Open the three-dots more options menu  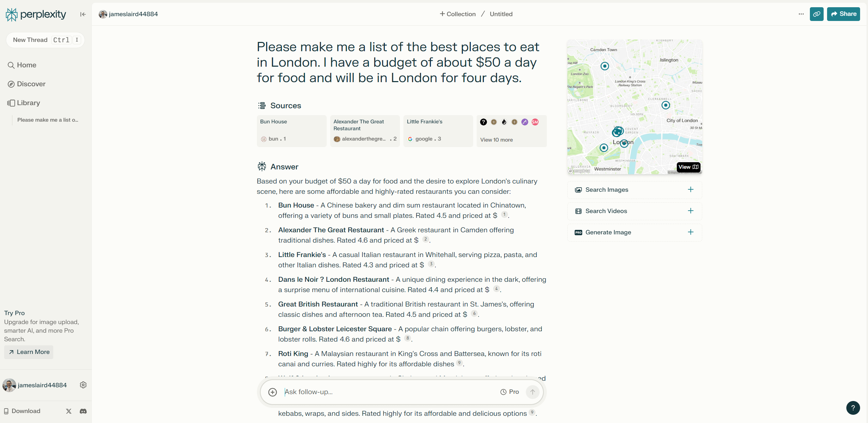801,14
